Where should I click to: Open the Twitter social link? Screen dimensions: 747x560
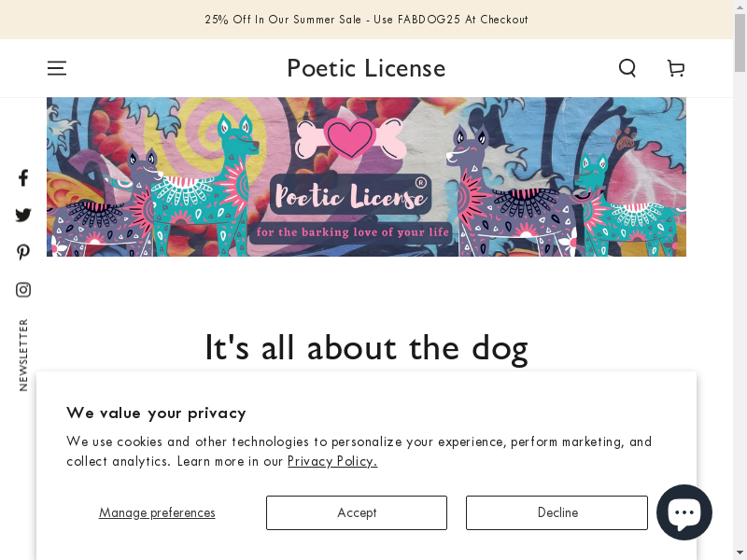coord(23,215)
